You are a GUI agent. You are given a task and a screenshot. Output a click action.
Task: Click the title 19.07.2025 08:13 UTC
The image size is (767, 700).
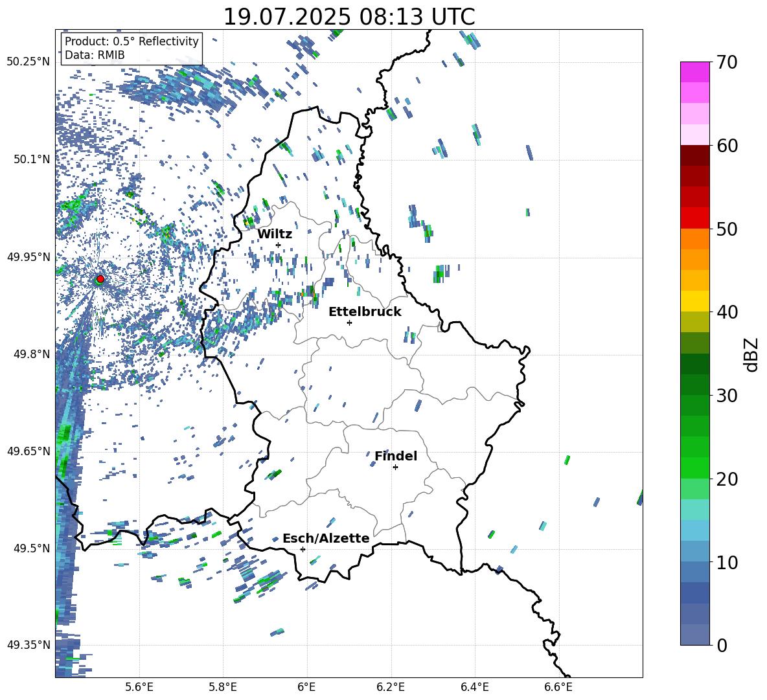click(349, 17)
